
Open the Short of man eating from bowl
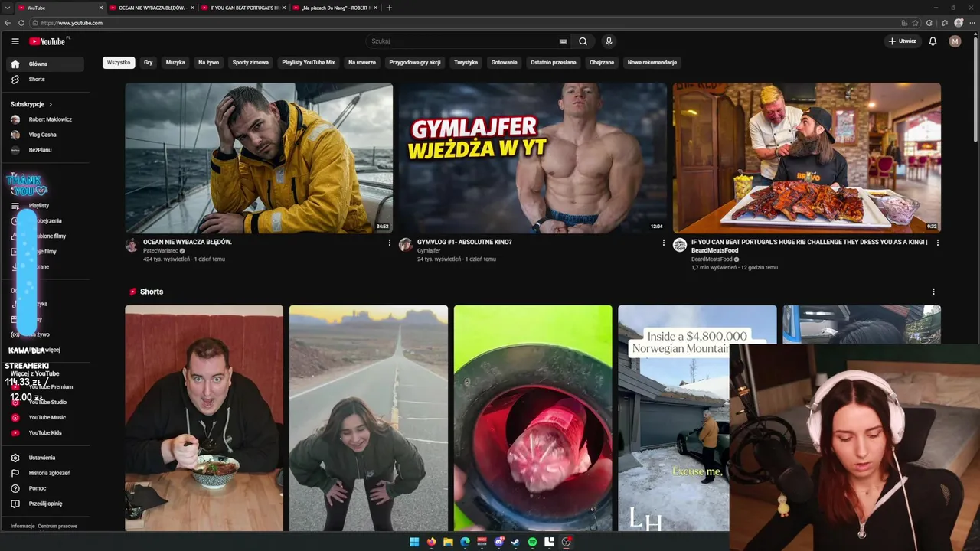204,418
